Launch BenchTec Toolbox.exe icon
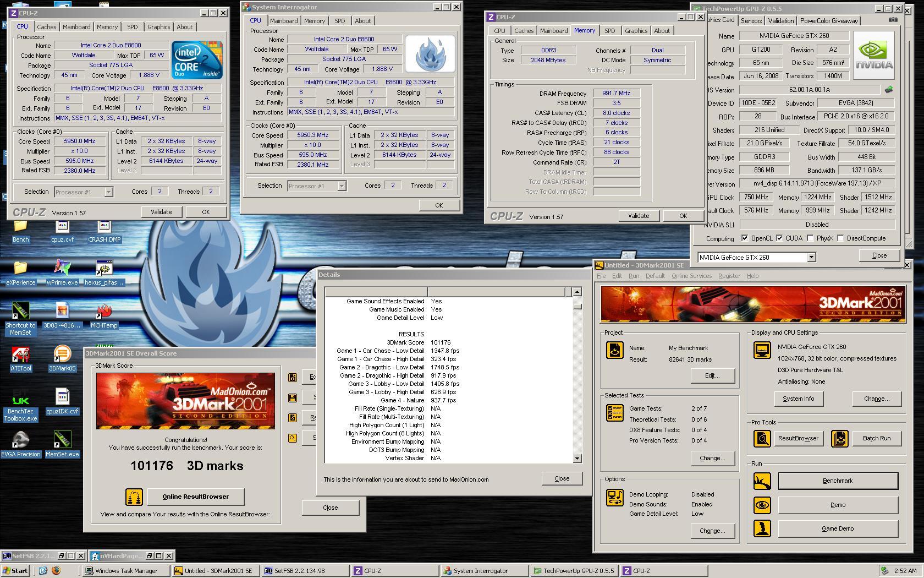Viewport: 924px width, 578px height. pos(20,405)
